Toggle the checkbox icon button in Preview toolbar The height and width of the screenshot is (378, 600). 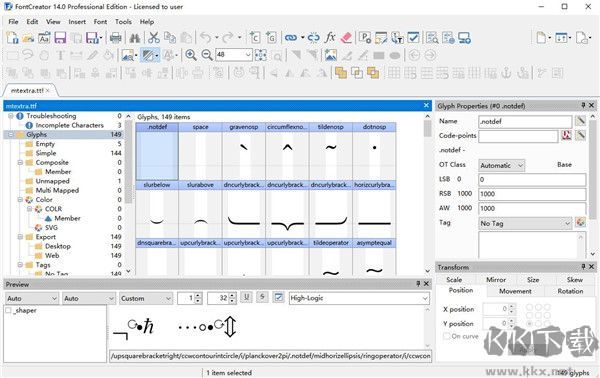pyautogui.click(x=279, y=297)
